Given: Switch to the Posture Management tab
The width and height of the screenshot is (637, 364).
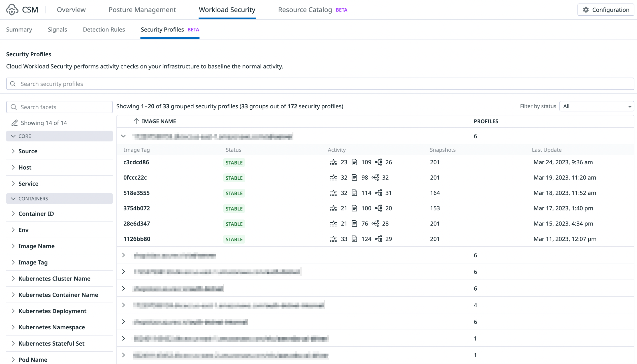Looking at the screenshot, I should [142, 10].
